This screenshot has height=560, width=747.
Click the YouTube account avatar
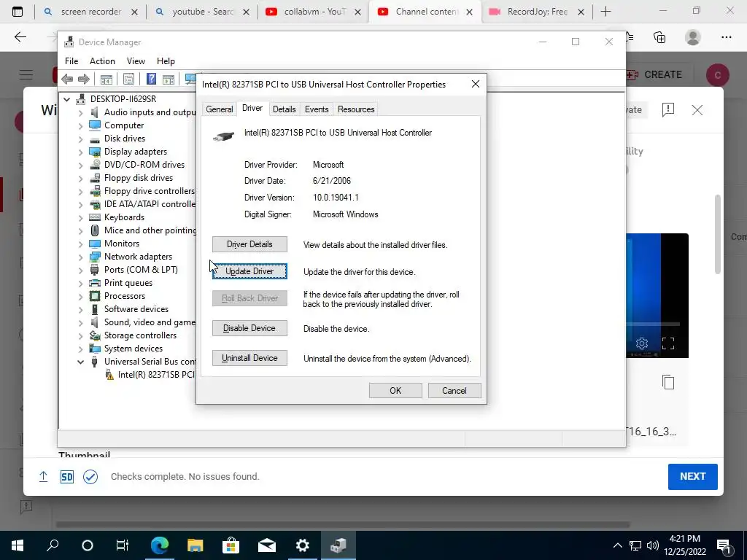coord(718,75)
